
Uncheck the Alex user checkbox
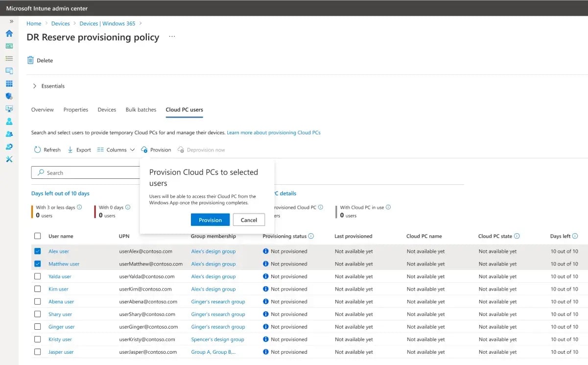(x=38, y=251)
